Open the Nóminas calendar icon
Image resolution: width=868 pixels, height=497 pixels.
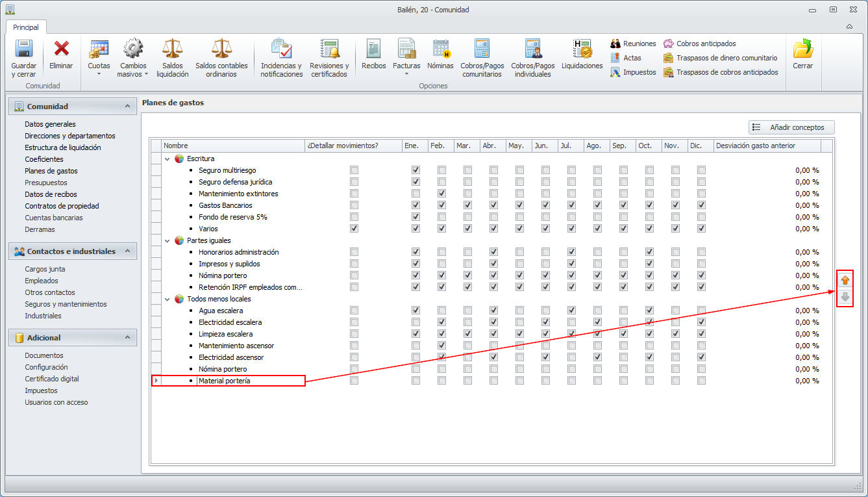440,50
